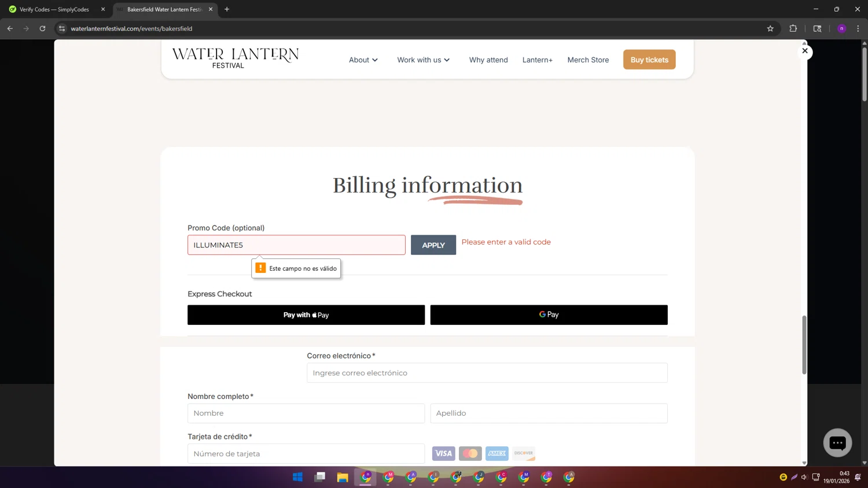Open the Chrome taskbar icon with C profile
This screenshot has height=488, width=868.
coord(501,477)
